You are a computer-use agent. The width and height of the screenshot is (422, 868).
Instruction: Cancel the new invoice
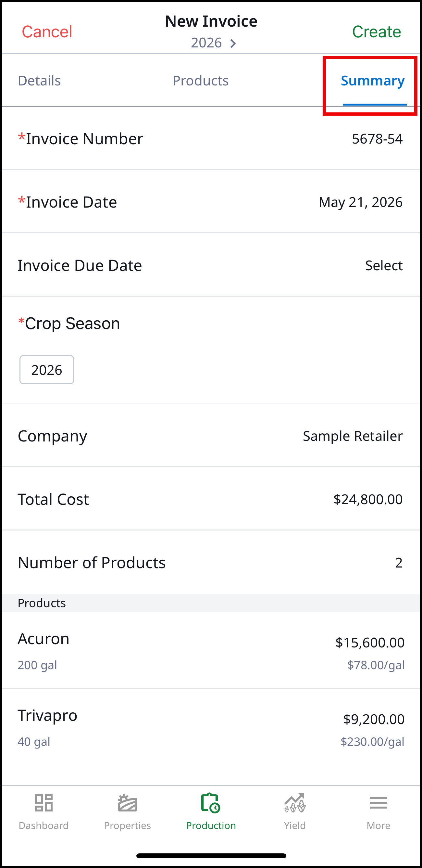click(x=47, y=32)
